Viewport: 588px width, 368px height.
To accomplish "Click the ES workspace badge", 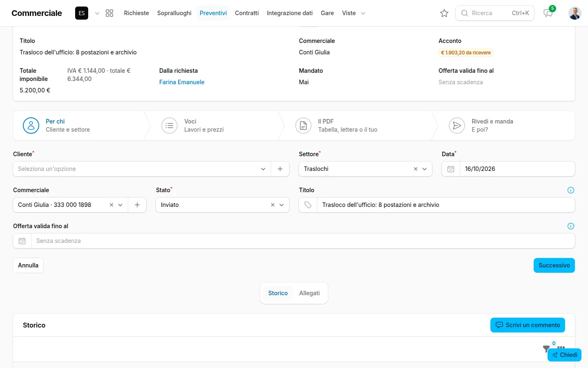I will click(x=82, y=13).
